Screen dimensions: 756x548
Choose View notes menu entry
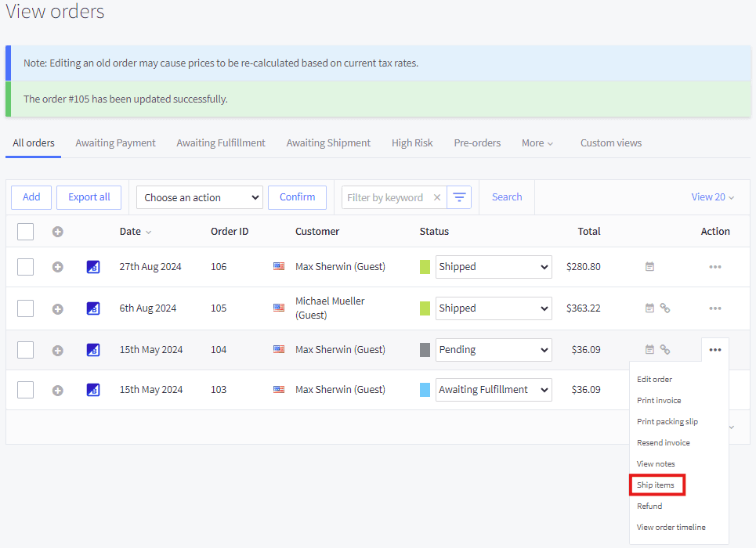pos(656,464)
